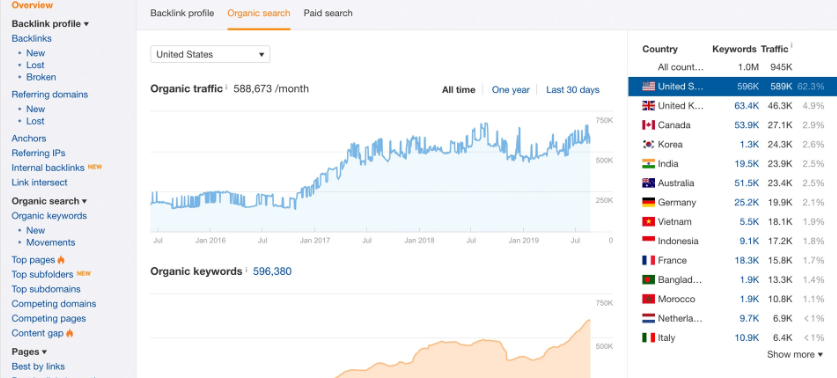Open Competing domains report

[54, 304]
